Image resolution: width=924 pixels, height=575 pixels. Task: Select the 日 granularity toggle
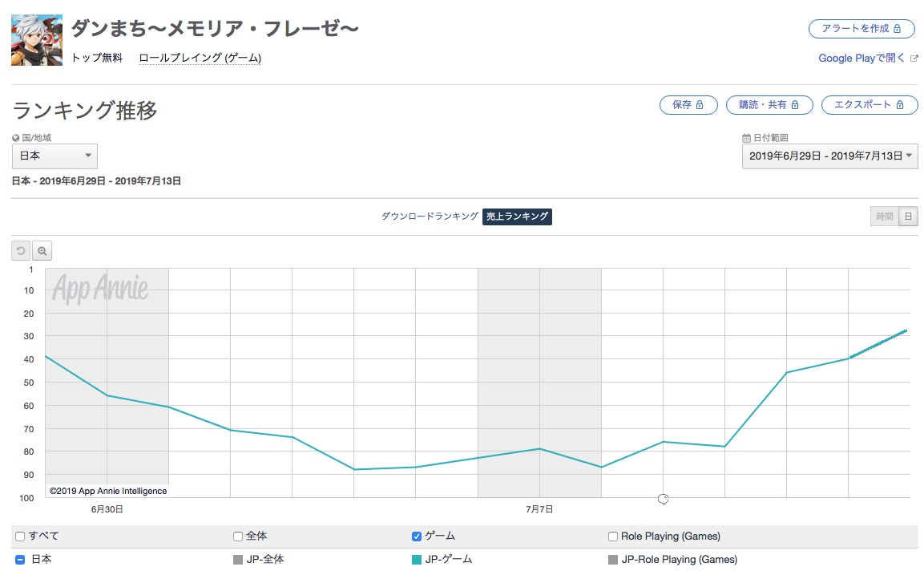tap(908, 217)
